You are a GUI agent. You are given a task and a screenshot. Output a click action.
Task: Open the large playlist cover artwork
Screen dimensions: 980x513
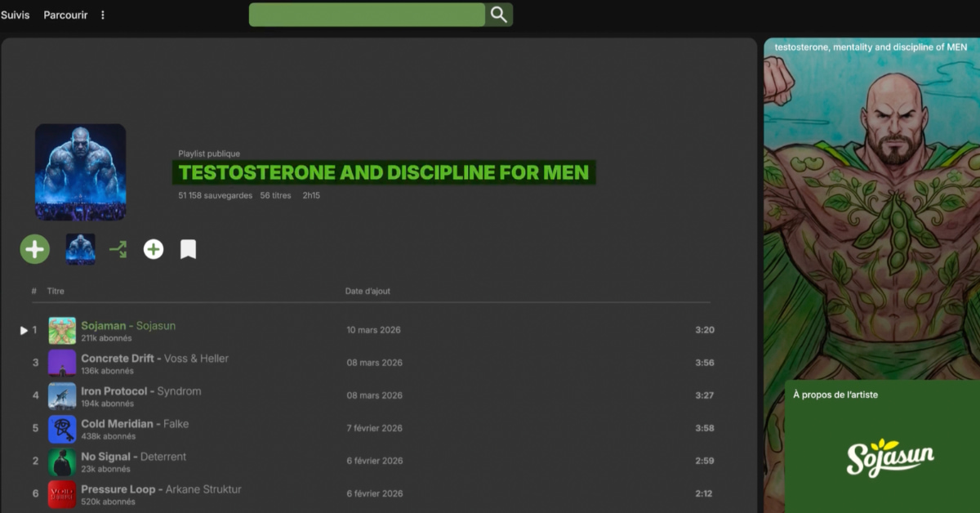click(80, 172)
